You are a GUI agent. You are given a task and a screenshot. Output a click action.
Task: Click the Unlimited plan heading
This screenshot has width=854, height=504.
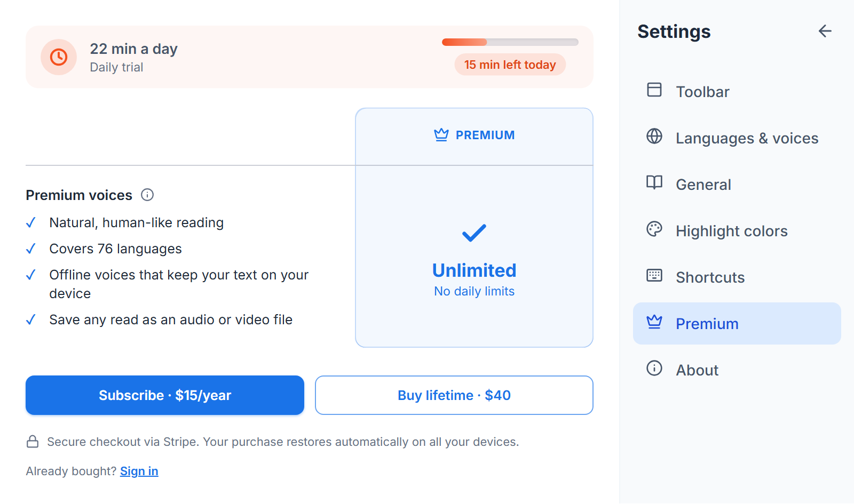click(x=475, y=270)
